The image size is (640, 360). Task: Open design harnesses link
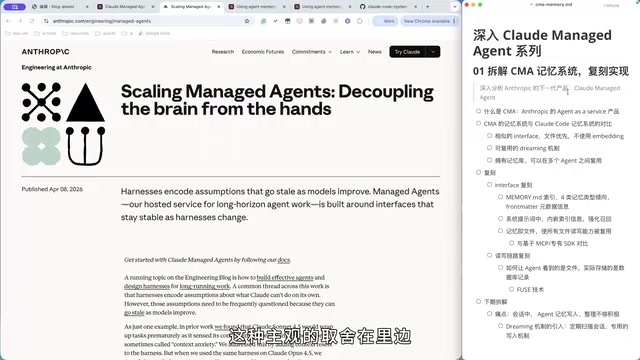coord(147,286)
